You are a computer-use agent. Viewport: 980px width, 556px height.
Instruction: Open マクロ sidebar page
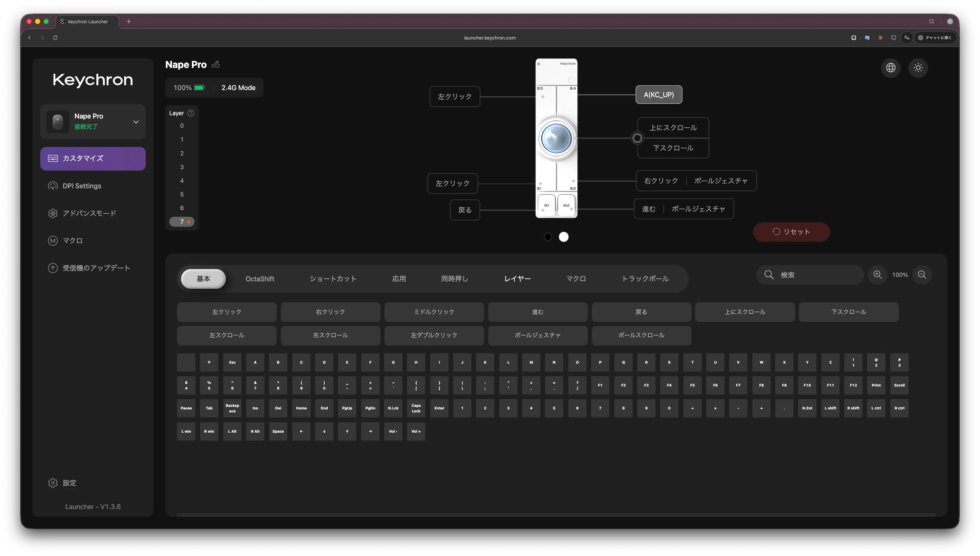[x=65, y=241]
